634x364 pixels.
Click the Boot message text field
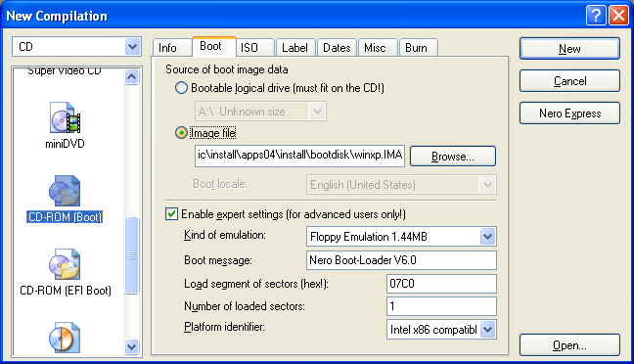click(x=401, y=260)
